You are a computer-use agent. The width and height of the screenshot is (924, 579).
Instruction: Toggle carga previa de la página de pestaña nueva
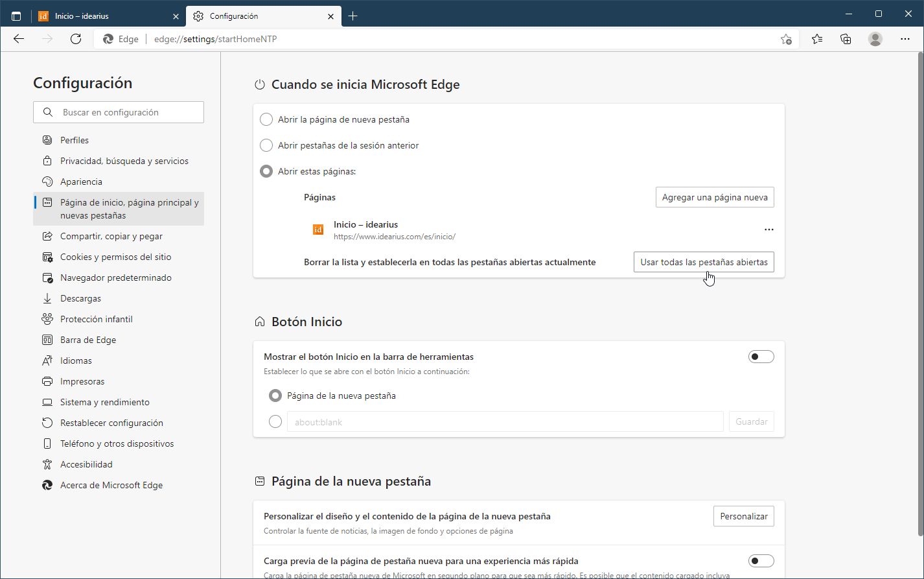pos(761,560)
